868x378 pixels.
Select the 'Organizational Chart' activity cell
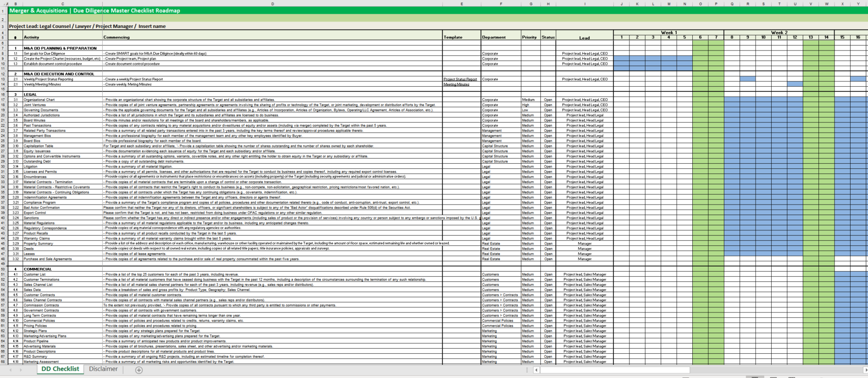[x=62, y=100]
